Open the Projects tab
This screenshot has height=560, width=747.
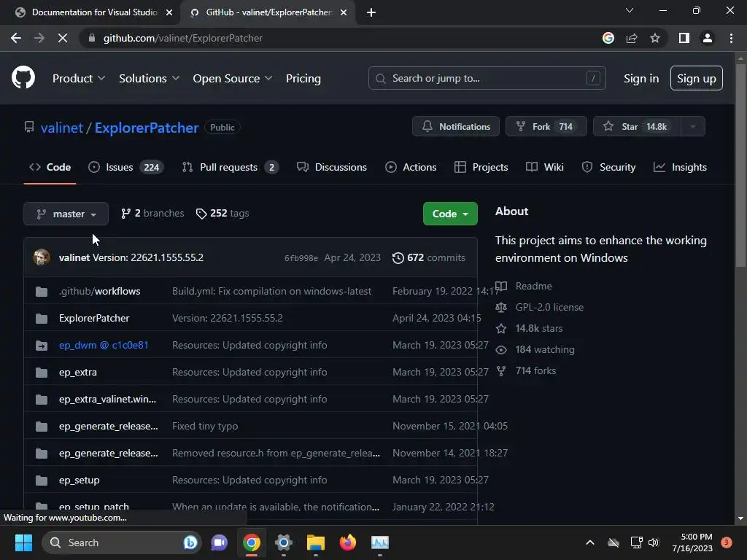click(481, 167)
